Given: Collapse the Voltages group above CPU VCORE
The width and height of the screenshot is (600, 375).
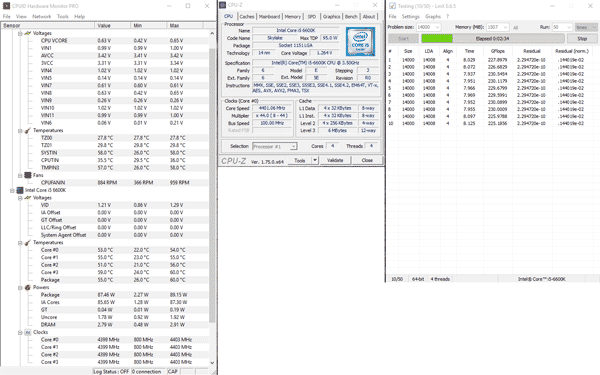Looking at the screenshot, I should coord(20,33).
